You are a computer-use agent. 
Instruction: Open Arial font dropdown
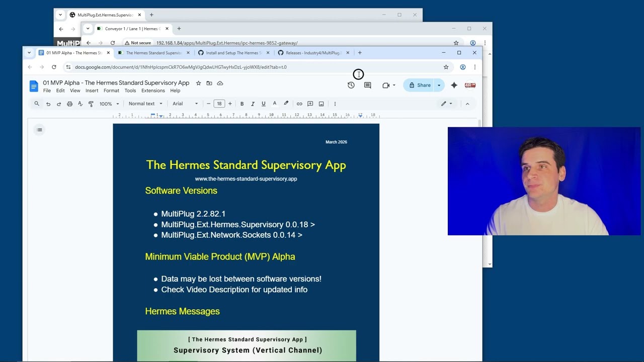[x=186, y=104]
